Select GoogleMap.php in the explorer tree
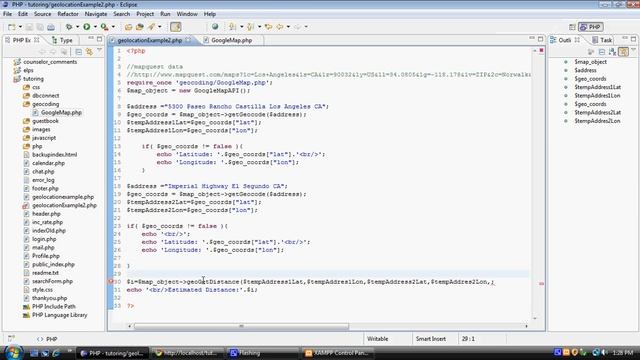 (x=61, y=113)
